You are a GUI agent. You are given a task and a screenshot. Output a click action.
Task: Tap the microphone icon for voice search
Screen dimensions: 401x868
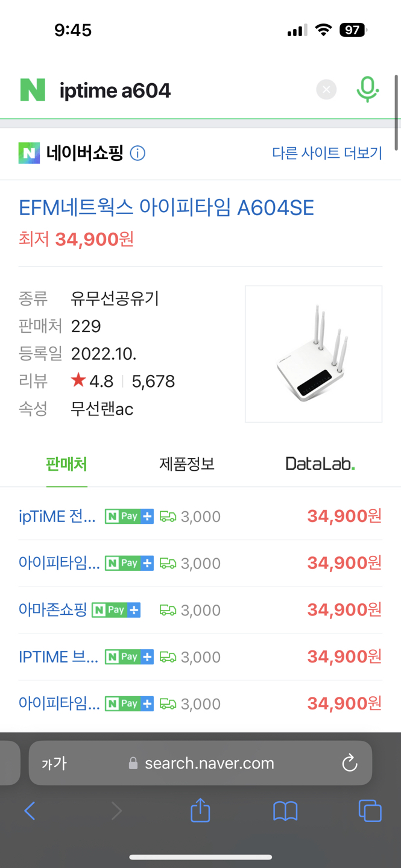pyautogui.click(x=367, y=90)
